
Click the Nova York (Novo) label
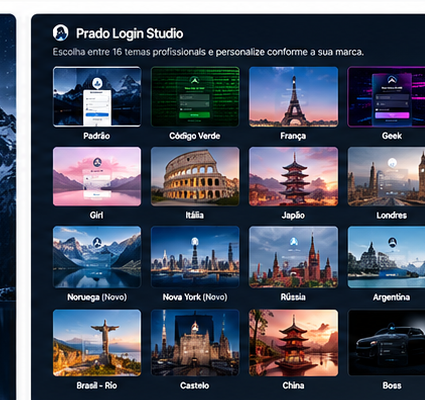pos(195,297)
